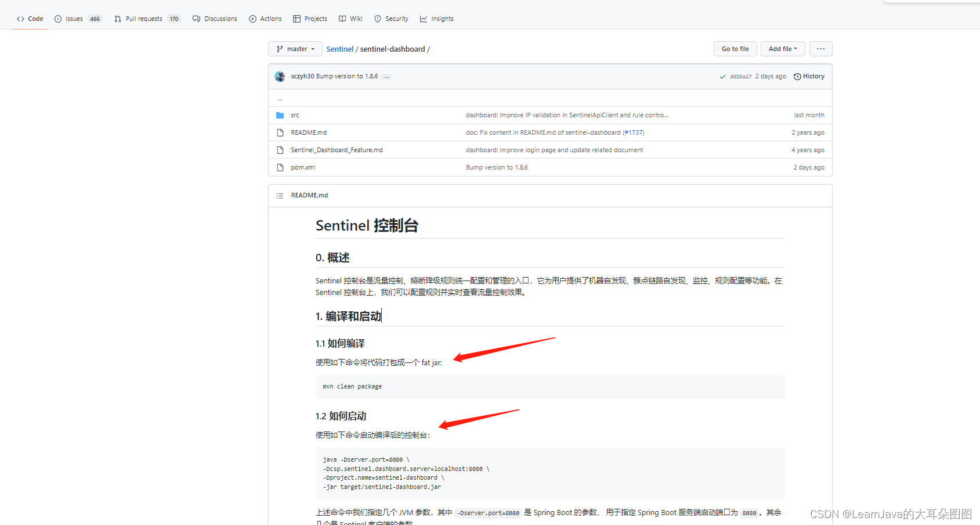
Task: Click the 'Sentinel 控制台' title heading
Action: tap(367, 225)
